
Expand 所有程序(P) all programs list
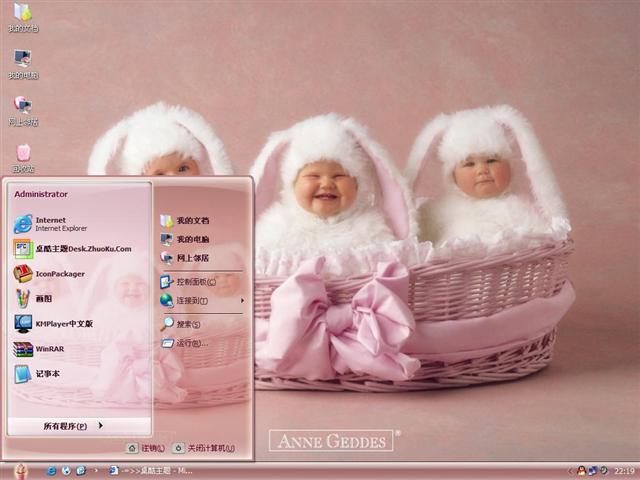pos(79,426)
